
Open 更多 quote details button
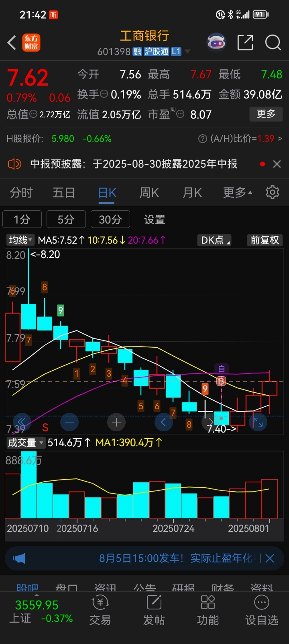point(266,114)
